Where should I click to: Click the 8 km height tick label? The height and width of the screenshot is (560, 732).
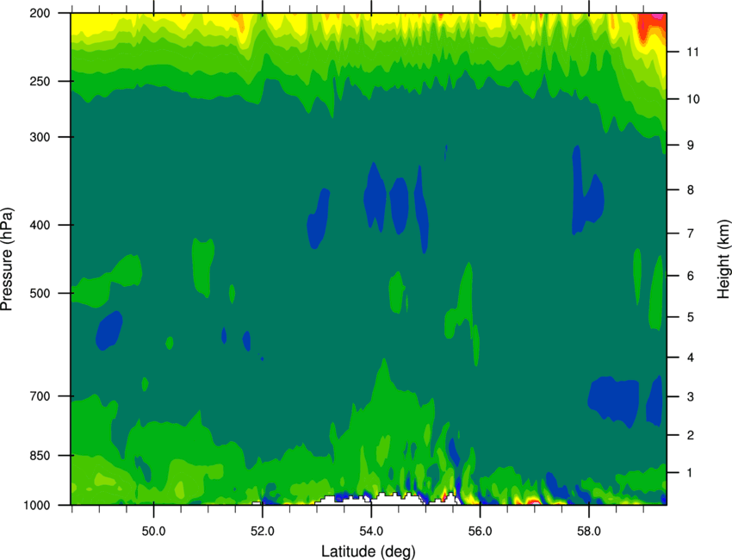click(x=690, y=190)
